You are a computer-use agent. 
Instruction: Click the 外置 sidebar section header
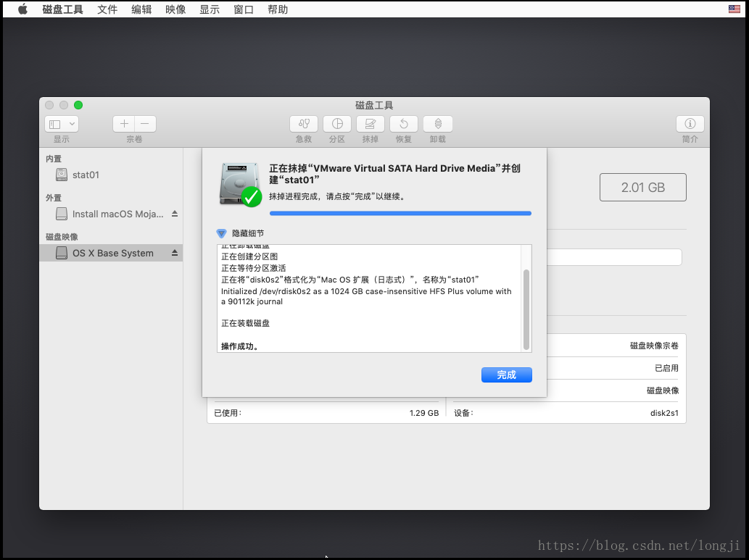[x=54, y=198]
